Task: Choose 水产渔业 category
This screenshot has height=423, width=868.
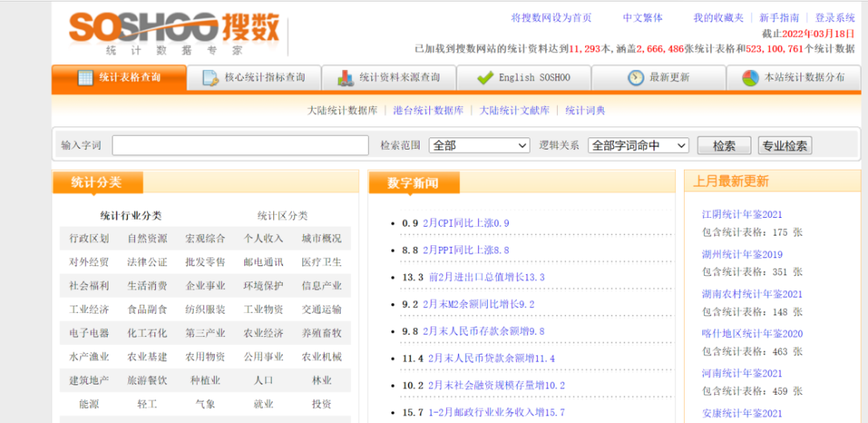Action: [x=89, y=356]
